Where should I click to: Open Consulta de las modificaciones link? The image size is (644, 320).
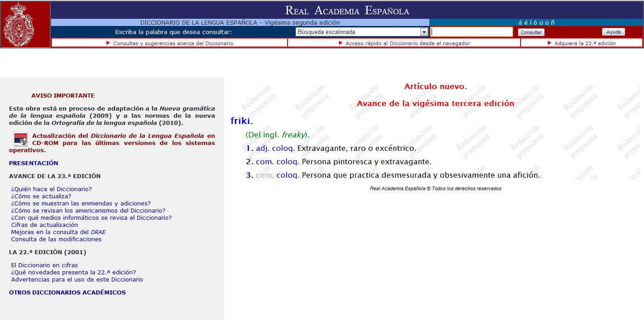tap(56, 239)
